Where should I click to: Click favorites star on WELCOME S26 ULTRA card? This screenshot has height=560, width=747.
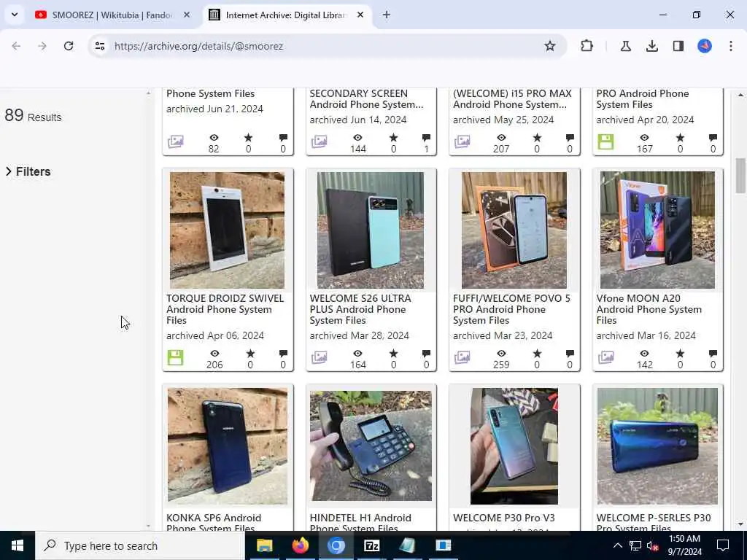tap(393, 354)
